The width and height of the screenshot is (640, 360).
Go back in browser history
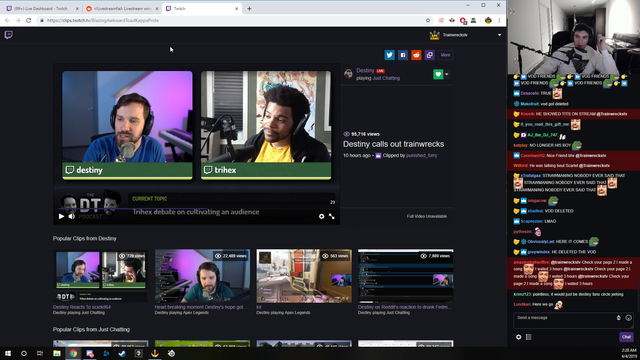coord(7,20)
